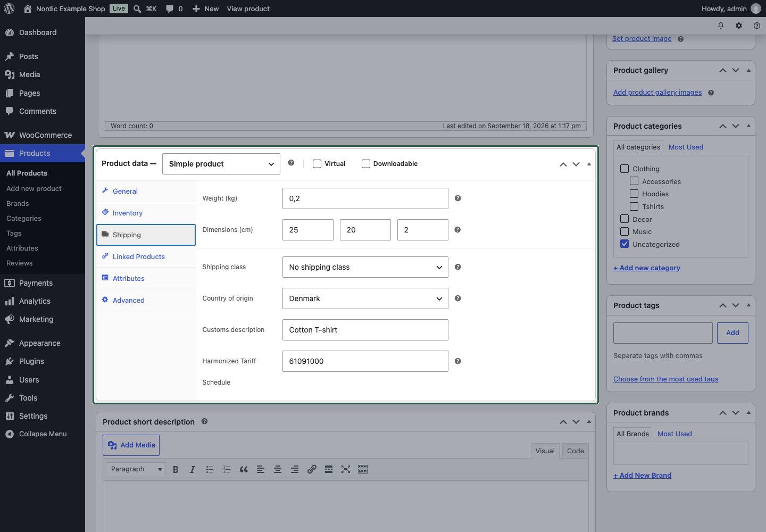Switch to the Most Used categories tab
Viewport: 766px width, 532px height.
tap(686, 147)
